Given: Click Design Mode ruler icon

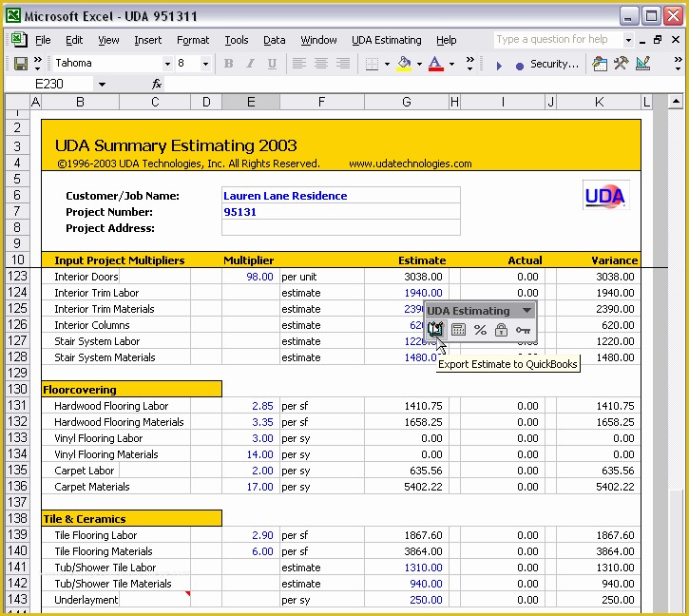Looking at the screenshot, I should coord(642,64).
